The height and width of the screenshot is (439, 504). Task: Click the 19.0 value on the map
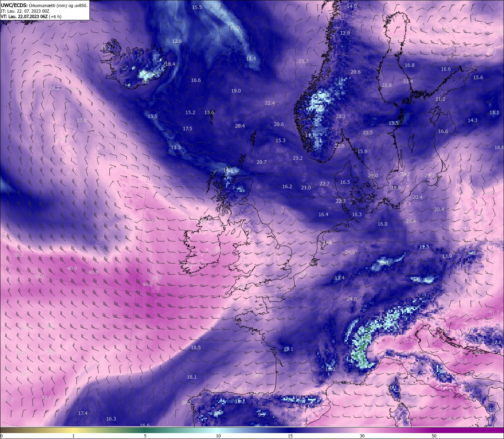[x=236, y=91]
